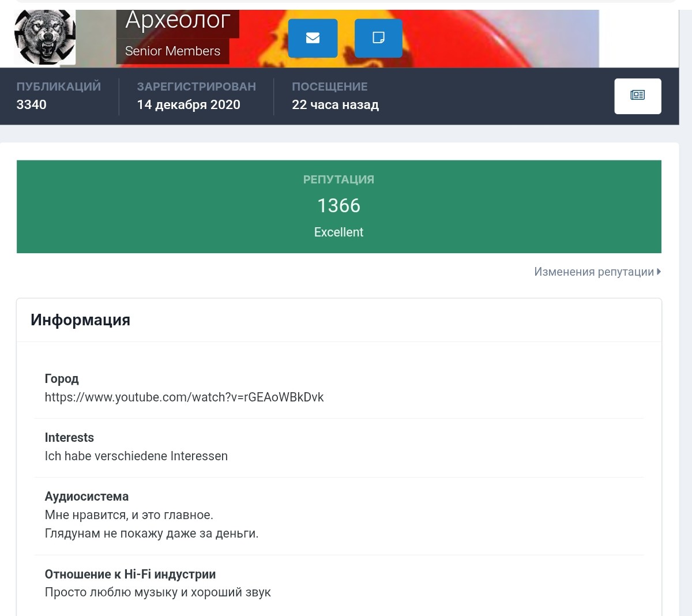Click the text Просто люблю музыку и хороший звук

(x=157, y=592)
